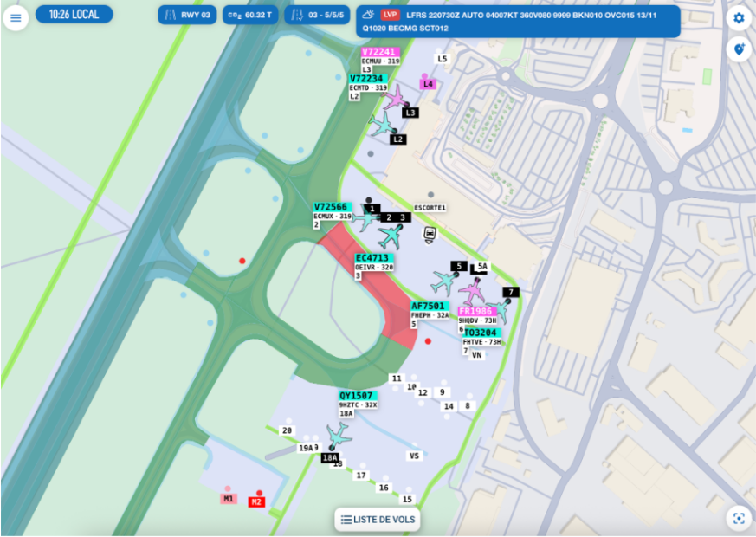Select stand label 17
Screen dimensions: 756x537
[x=361, y=476]
